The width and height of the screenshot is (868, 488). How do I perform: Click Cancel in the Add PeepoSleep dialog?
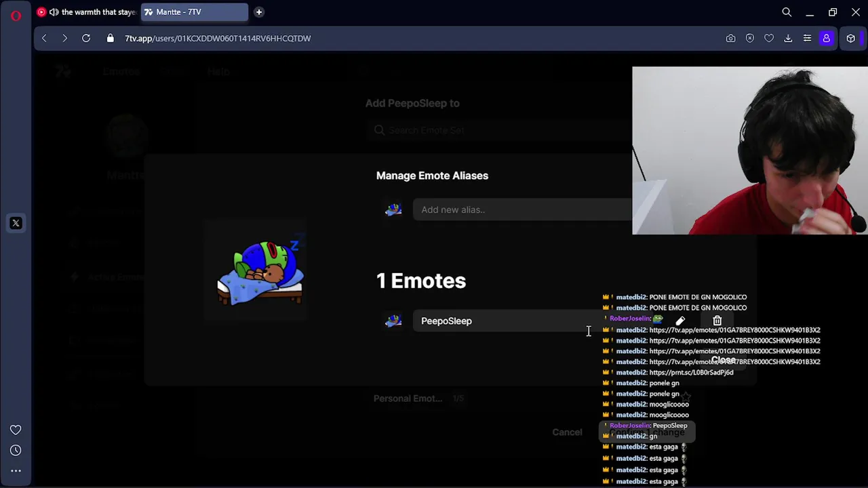(x=567, y=432)
